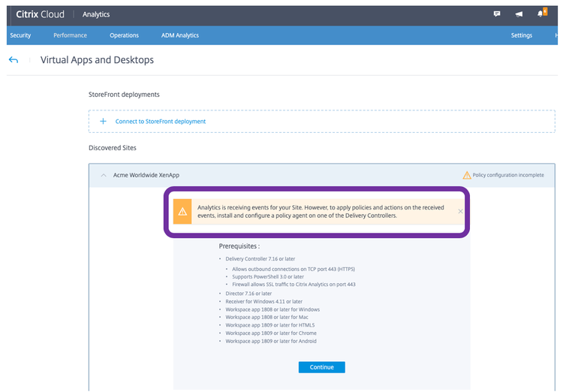This screenshot has height=392, width=563.
Task: Click Workspace app 1808 for Mac line
Action: click(x=266, y=317)
